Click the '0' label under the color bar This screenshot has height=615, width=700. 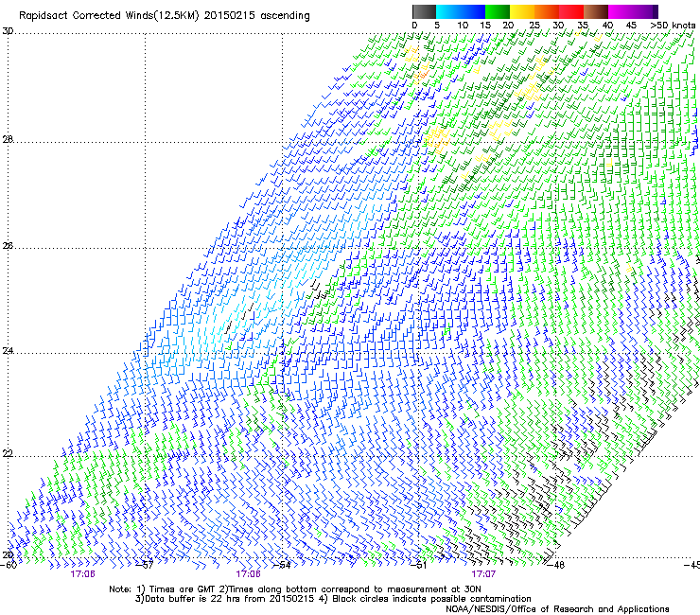point(414,26)
